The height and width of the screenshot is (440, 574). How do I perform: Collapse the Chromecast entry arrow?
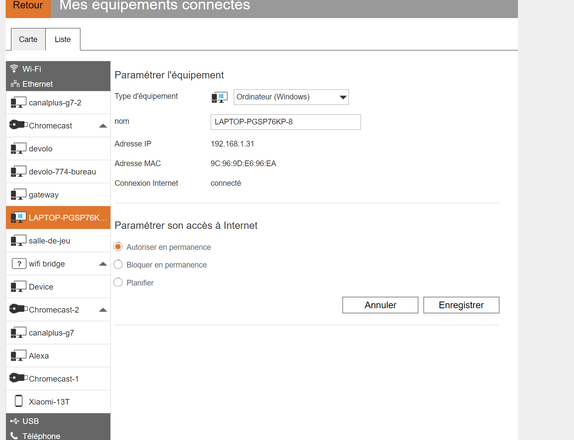(x=103, y=126)
